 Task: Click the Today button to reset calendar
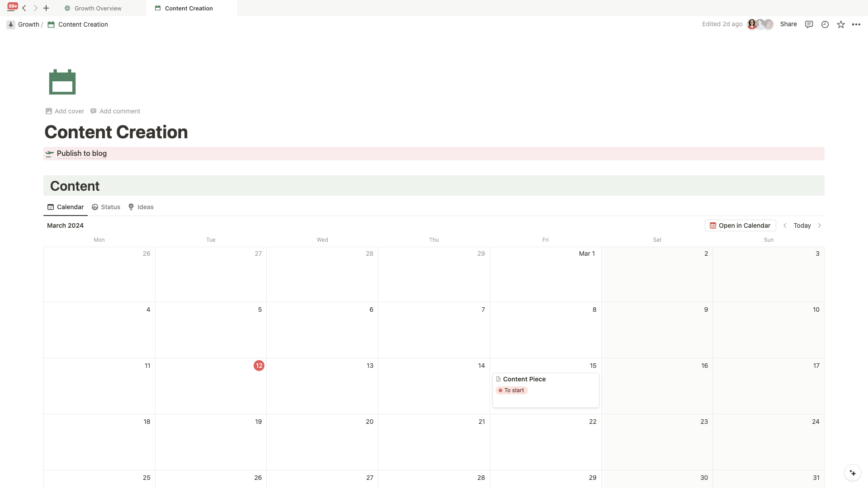tap(802, 225)
